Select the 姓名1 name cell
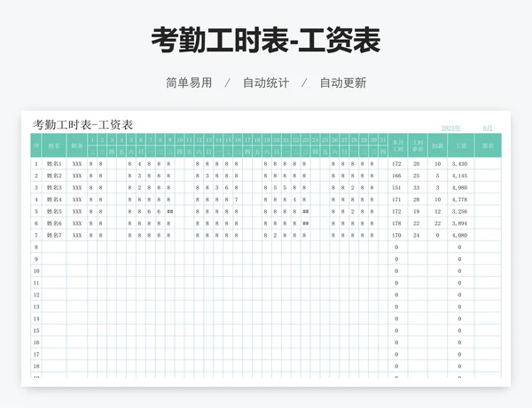Image resolution: width=532 pixels, height=408 pixels. (x=54, y=164)
